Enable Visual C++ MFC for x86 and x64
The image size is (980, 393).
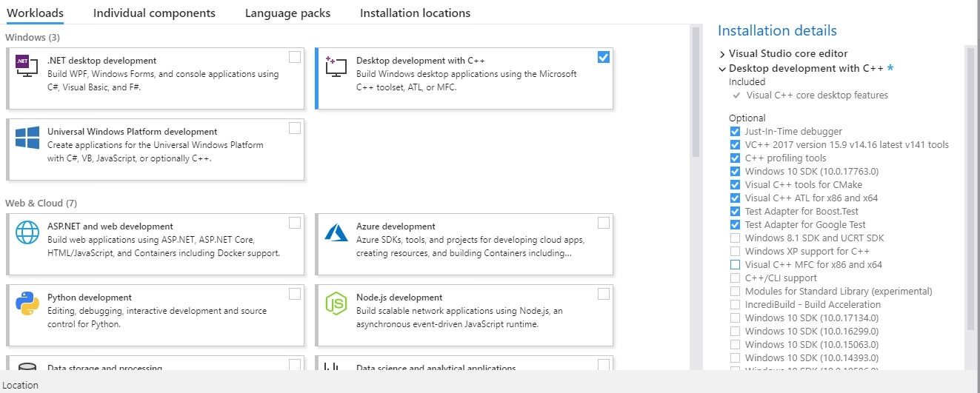735,265
